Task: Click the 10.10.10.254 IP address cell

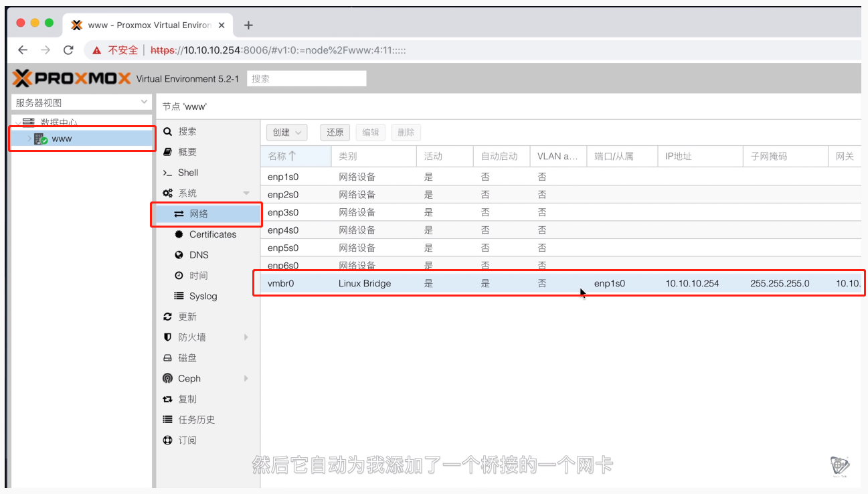Action: coord(692,283)
